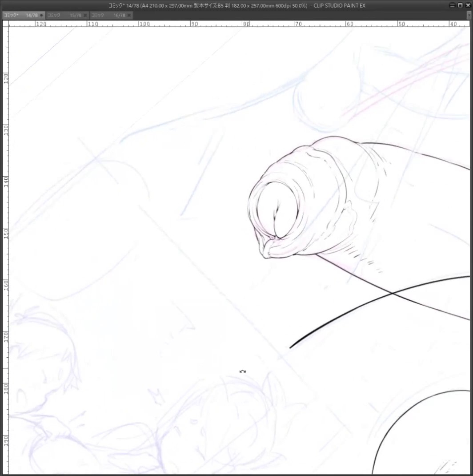Click inside the inked oval opening on canvas

[277, 210]
